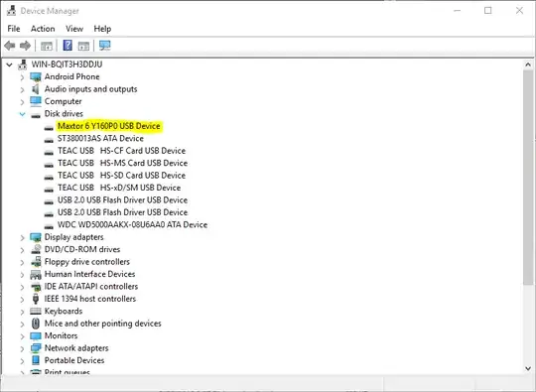Open the Action menu
The height and width of the screenshot is (392, 536).
43,29
